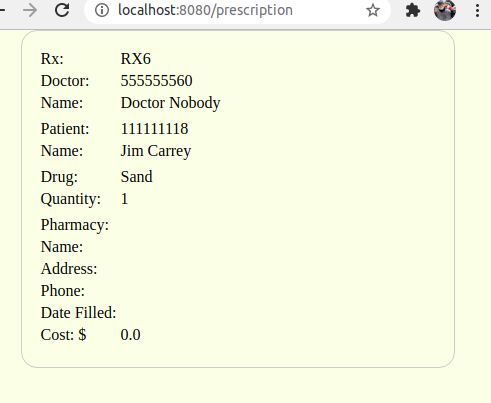The height and width of the screenshot is (403, 491).
Task: Click the cost value 0.0
Action: tap(130, 335)
